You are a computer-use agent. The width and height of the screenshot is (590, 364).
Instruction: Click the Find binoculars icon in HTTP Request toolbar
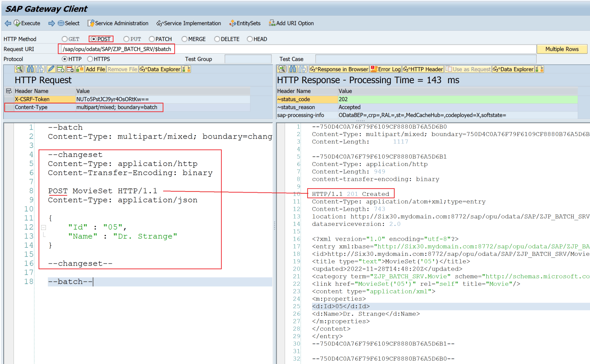coord(30,69)
